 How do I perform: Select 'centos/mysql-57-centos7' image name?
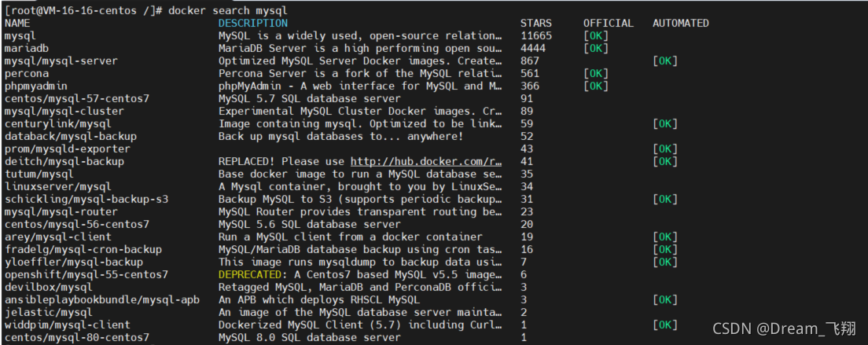[76, 99]
